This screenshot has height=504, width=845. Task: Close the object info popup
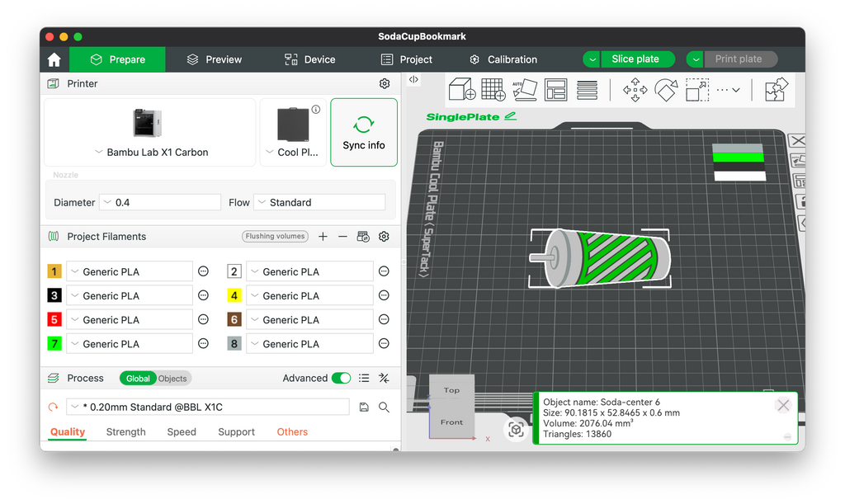click(x=783, y=405)
